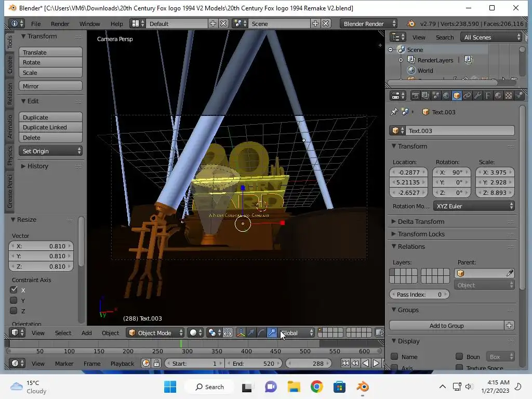The height and width of the screenshot is (399, 532).
Task: Enable the Y constraint axis checkbox
Action: (x=14, y=300)
